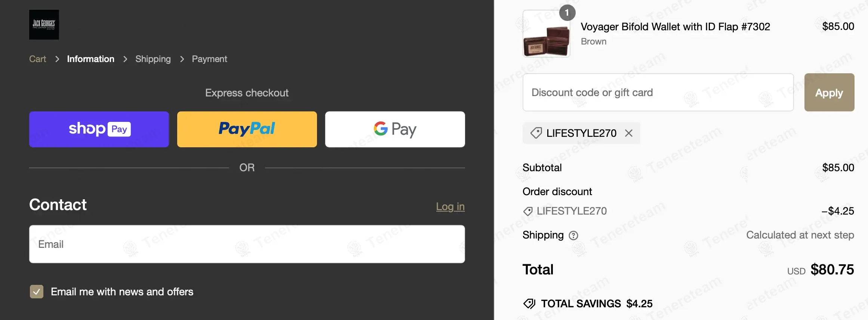Select the Information breadcrumb step
The height and width of the screenshot is (320, 868).
(x=90, y=59)
